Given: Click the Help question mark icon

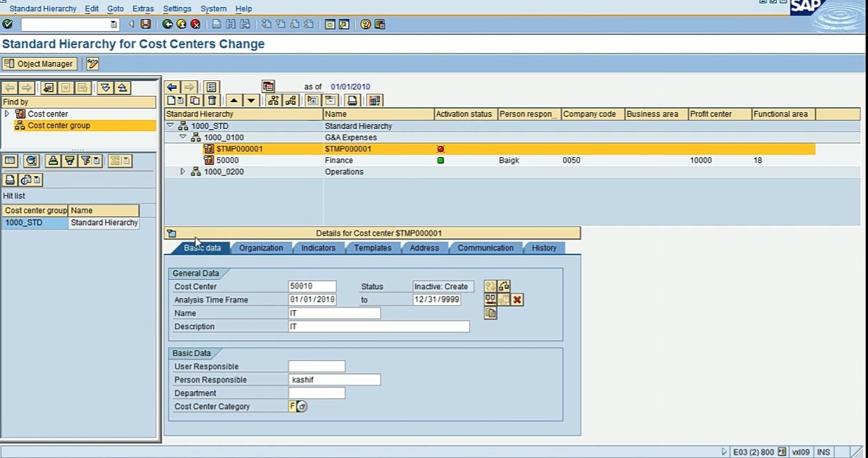Looking at the screenshot, I should pos(365,24).
